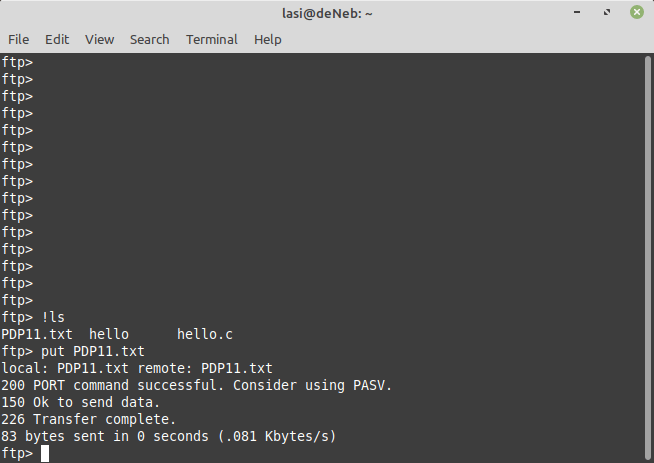Click the '200 PORT command successful' line
Image resolution: width=654 pixels, height=463 pixels.
click(x=197, y=385)
